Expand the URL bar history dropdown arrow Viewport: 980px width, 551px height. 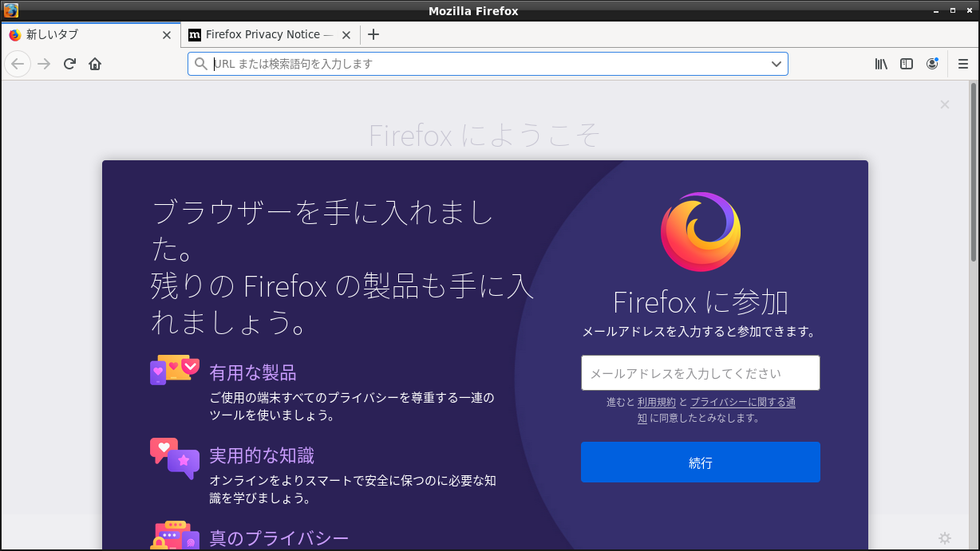(x=776, y=64)
